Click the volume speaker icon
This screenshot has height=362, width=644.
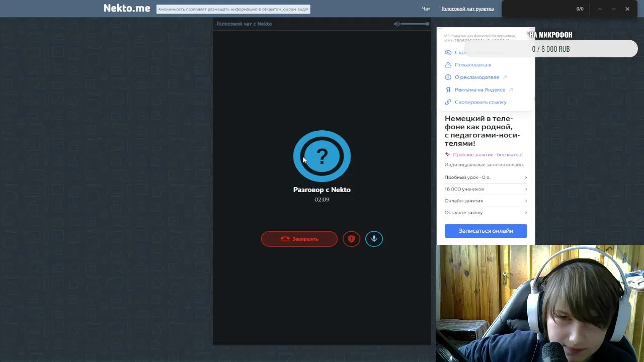pos(396,24)
